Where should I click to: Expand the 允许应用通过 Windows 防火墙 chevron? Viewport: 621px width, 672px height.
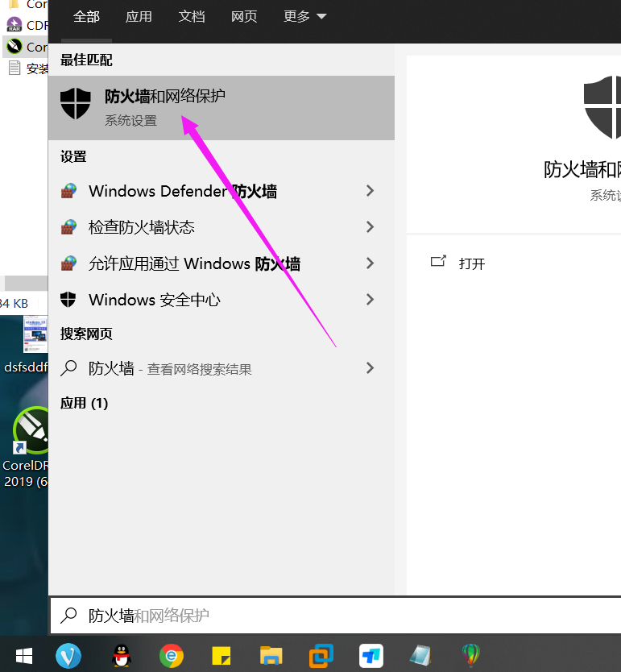(x=371, y=263)
